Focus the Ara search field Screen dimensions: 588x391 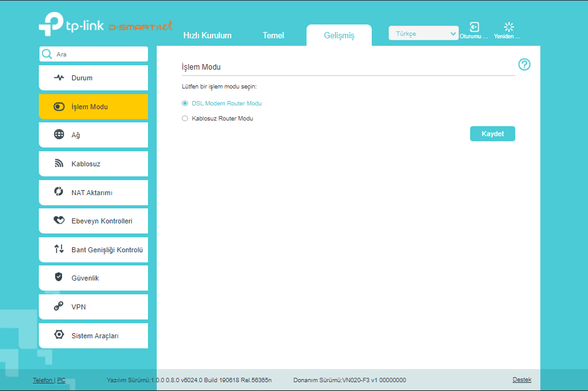(x=93, y=54)
